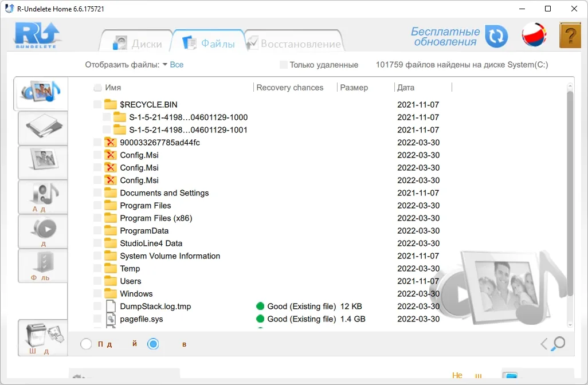This screenshot has width=588, height=385.
Task: Open the search magnifier icon
Action: (558, 343)
